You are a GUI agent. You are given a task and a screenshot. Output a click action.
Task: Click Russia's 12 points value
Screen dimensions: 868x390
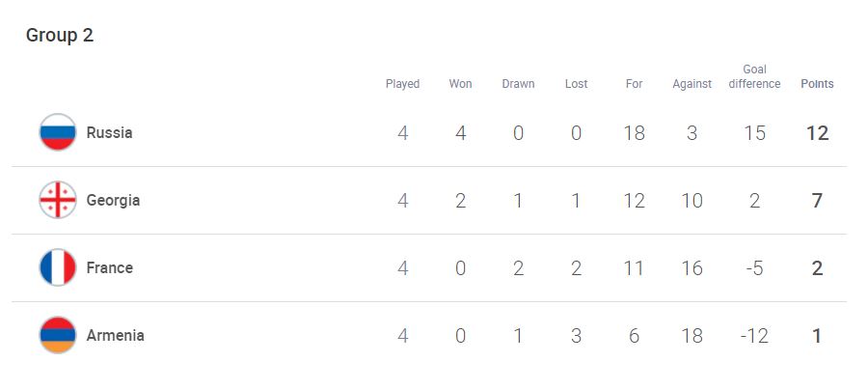[817, 133]
